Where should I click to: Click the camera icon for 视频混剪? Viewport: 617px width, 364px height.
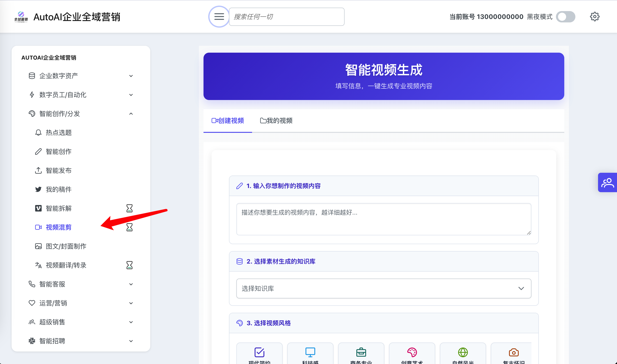click(38, 227)
